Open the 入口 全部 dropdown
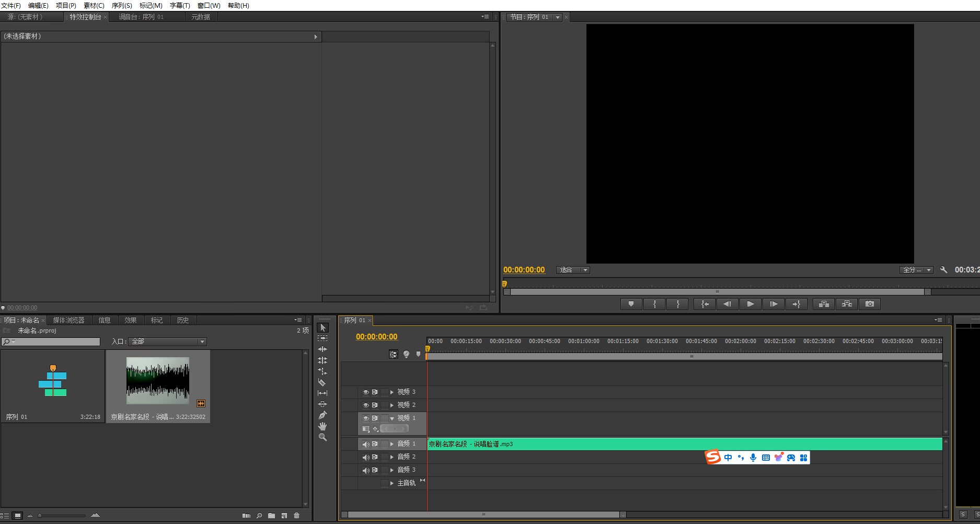The height and width of the screenshot is (524, 980). (x=167, y=341)
